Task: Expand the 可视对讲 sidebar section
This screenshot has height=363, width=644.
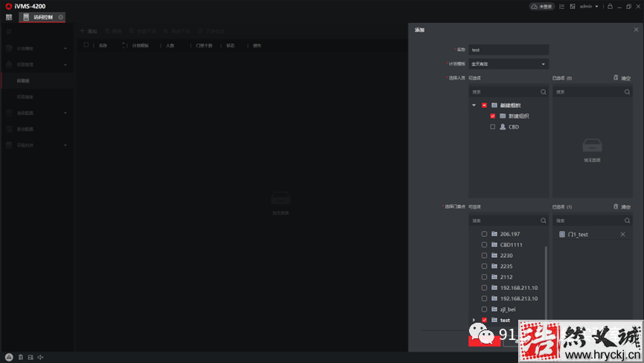Action: click(x=37, y=145)
